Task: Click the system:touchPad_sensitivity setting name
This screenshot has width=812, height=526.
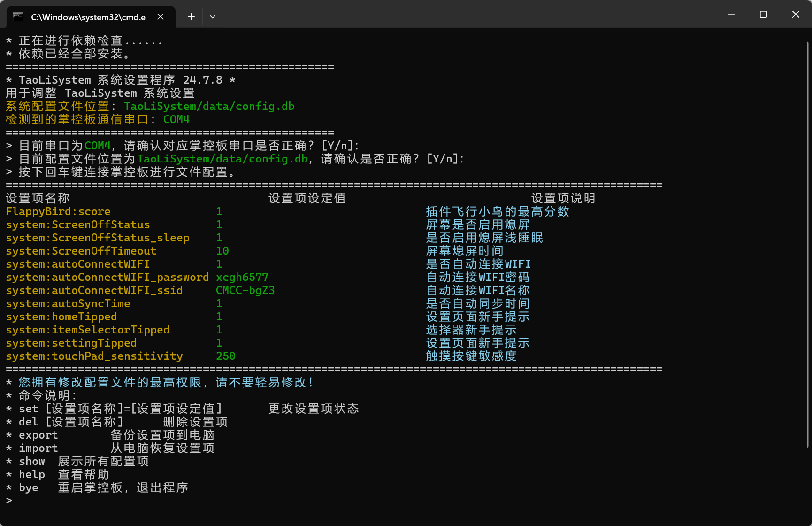Action: [x=94, y=356]
